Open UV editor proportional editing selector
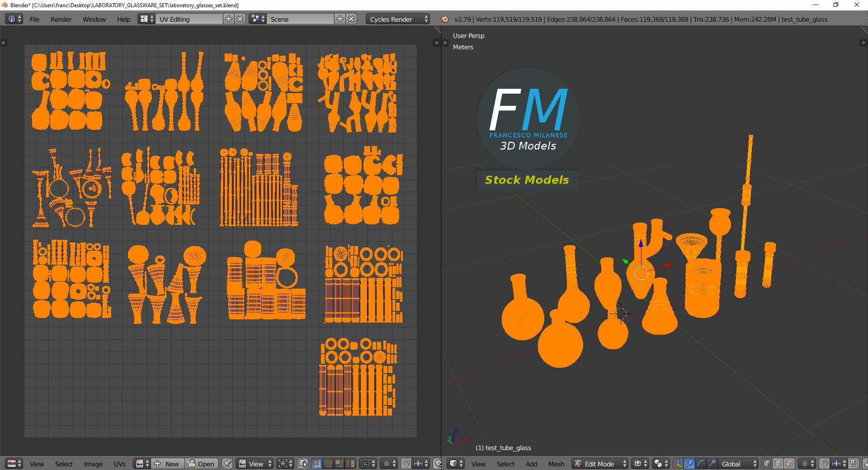Image resolution: width=868 pixels, height=470 pixels. [x=389, y=464]
